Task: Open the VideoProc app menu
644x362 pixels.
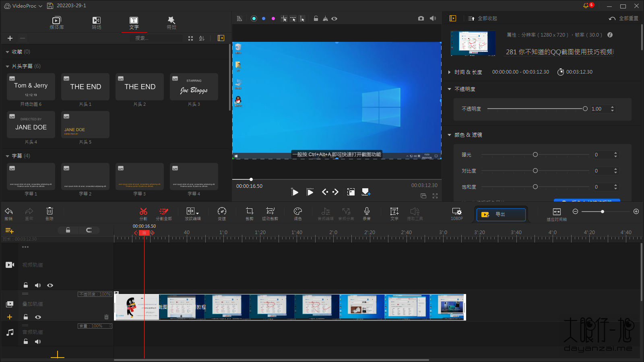Action: pos(23,6)
